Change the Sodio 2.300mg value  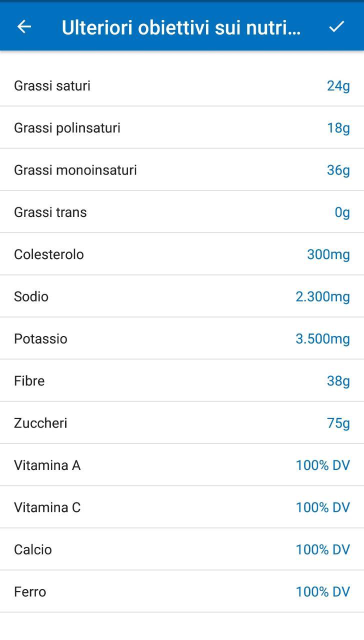coord(322,296)
